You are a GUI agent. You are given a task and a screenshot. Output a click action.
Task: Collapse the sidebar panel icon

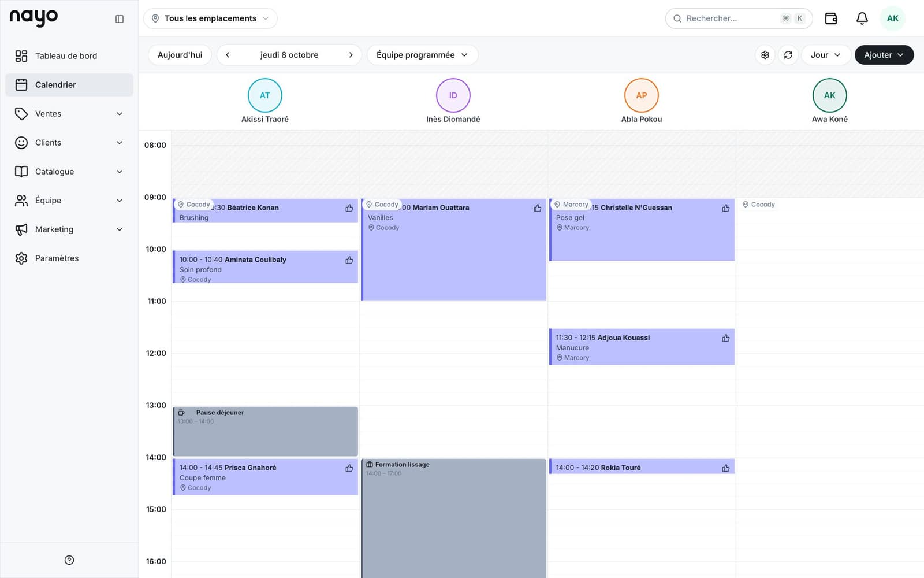coord(120,18)
